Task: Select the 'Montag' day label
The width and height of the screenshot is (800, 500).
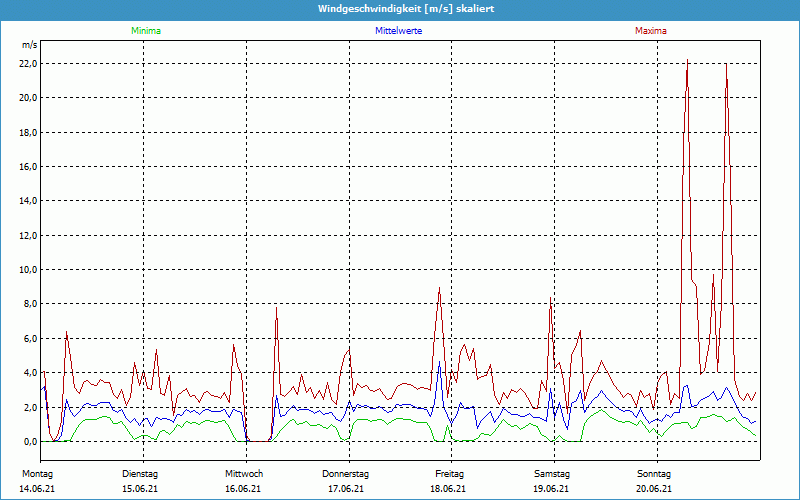Action: (37, 473)
